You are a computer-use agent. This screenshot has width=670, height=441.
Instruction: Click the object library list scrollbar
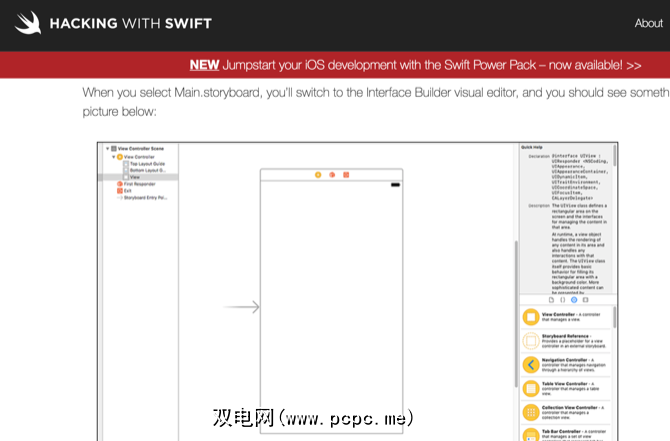pyautogui.click(x=614, y=317)
